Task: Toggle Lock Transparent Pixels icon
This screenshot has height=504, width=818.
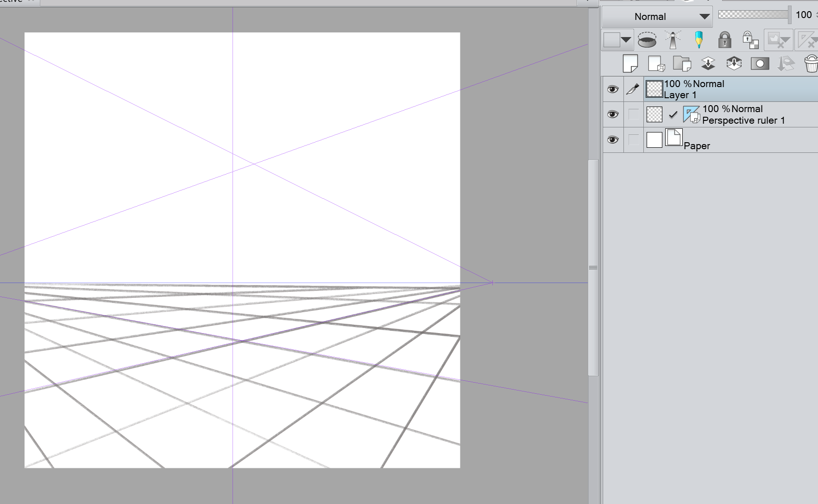Action: [750, 40]
